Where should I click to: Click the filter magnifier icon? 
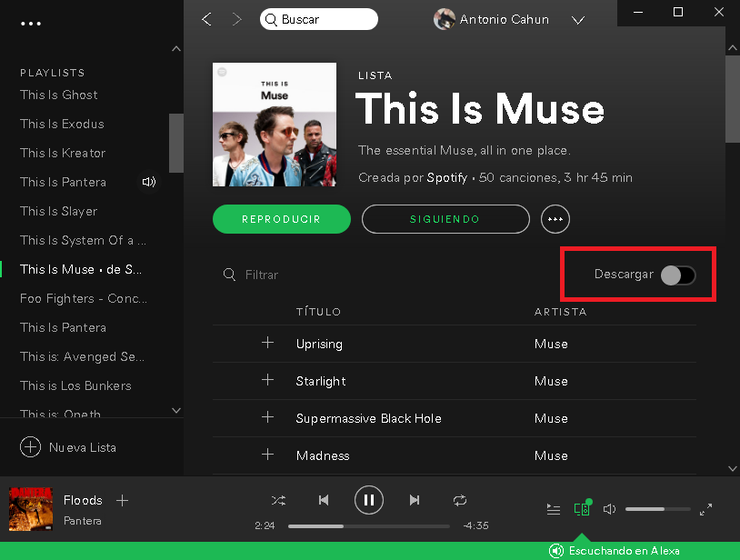[229, 275]
